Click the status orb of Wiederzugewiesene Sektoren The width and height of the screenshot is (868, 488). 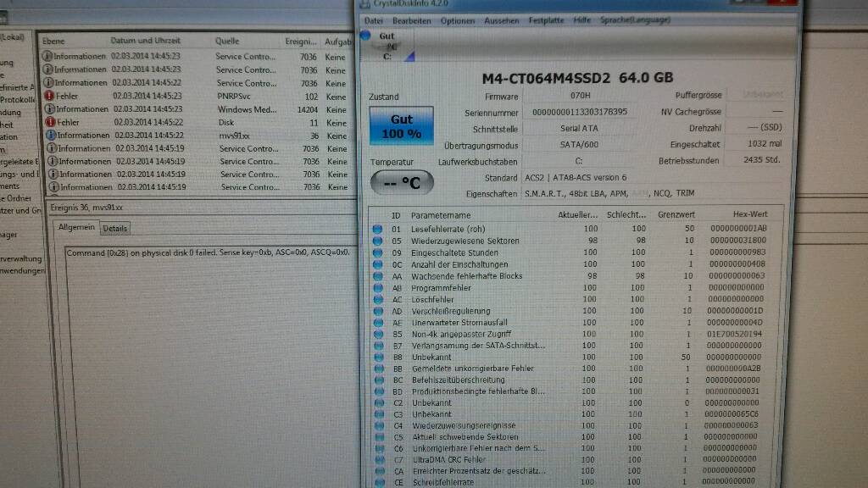click(377, 241)
